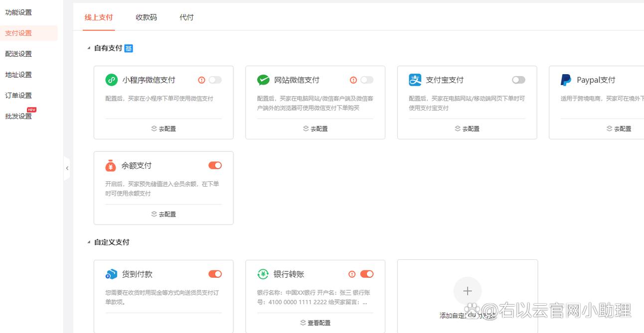Click the 支付宝支付 Alipay icon
This screenshot has width=644, height=333.
tap(415, 80)
